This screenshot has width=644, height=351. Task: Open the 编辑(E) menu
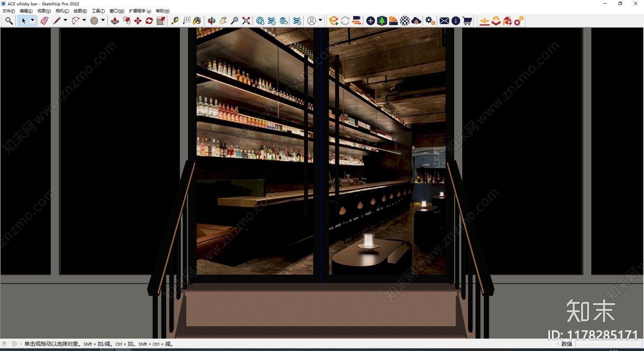pos(26,11)
